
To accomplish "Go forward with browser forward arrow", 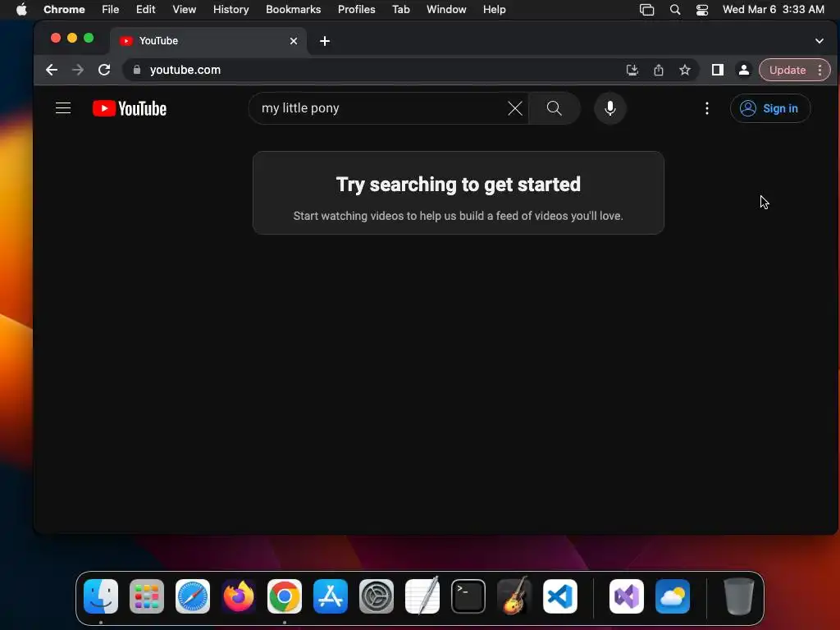I will [78, 70].
